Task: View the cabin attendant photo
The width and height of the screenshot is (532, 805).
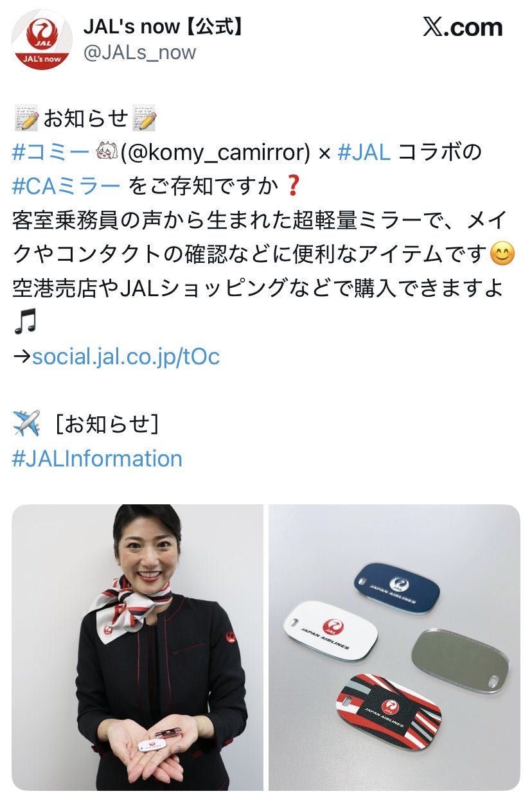Action: [137, 647]
